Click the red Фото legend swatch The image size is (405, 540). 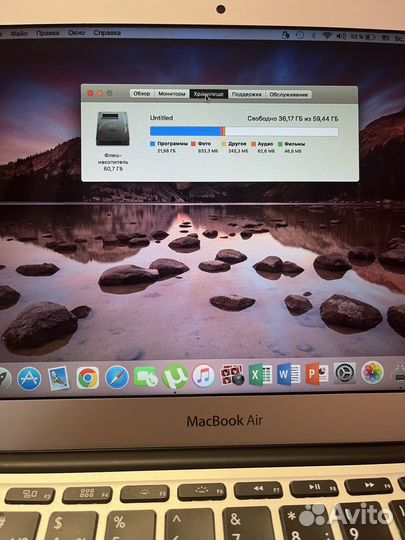pyautogui.click(x=194, y=144)
